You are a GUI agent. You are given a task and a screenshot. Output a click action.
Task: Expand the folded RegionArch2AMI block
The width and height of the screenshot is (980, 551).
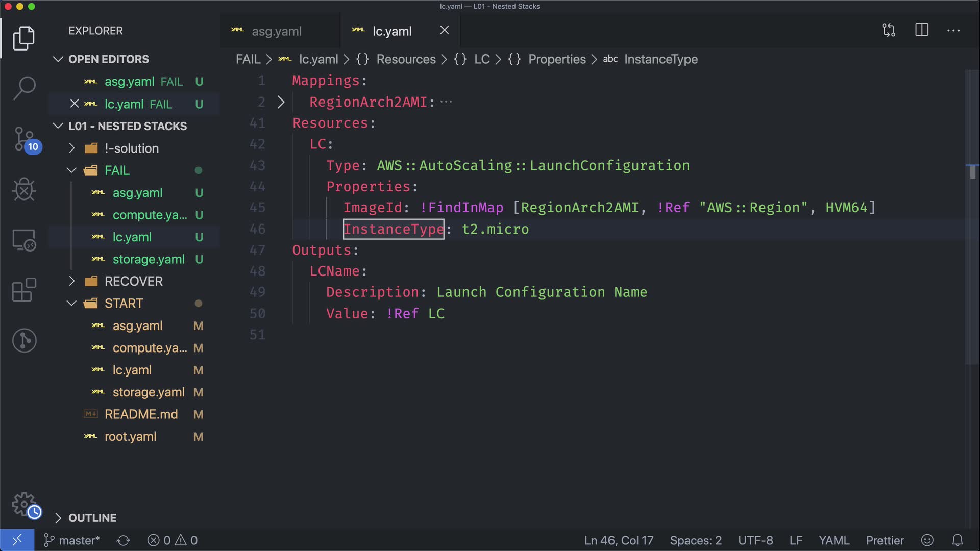[x=281, y=102]
